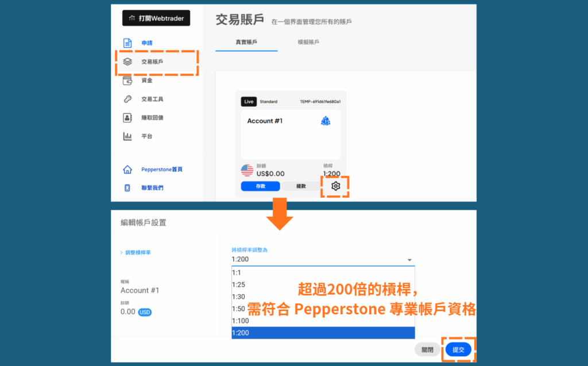
Task: Click the 平台 chart icon
Action: [127, 136]
